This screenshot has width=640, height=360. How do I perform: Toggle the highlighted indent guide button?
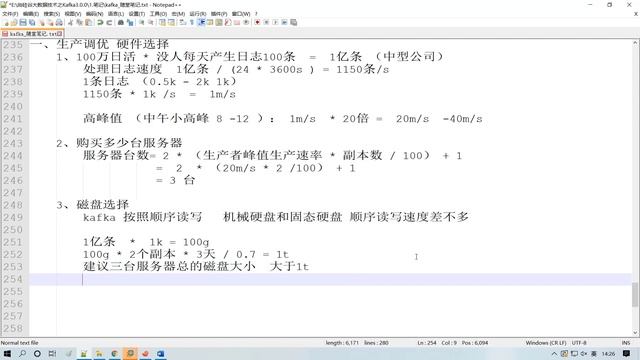pos(202,22)
